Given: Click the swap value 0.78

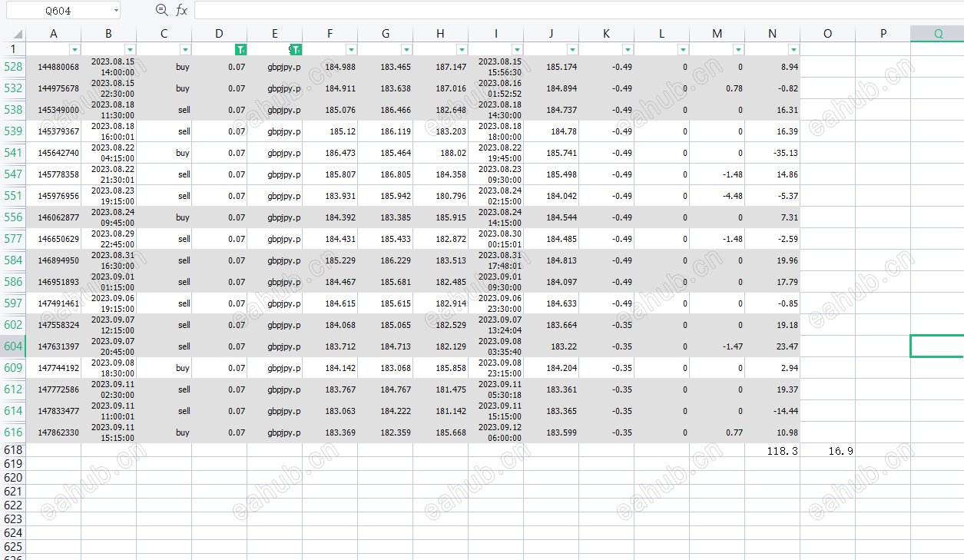Looking at the screenshot, I should (x=734, y=88).
